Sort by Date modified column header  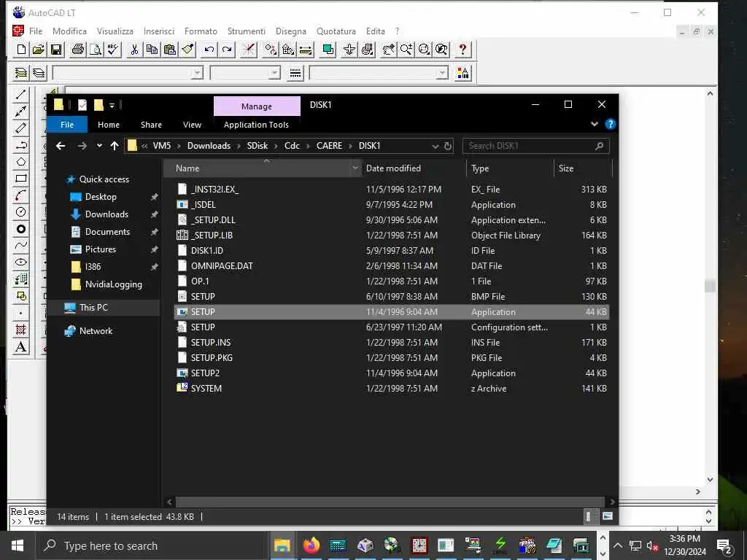tap(393, 168)
